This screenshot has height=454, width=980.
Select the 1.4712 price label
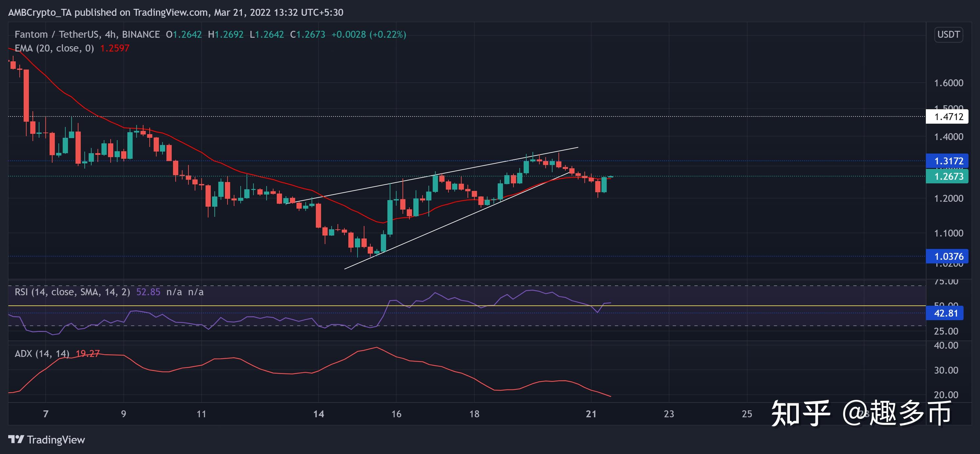[947, 116]
